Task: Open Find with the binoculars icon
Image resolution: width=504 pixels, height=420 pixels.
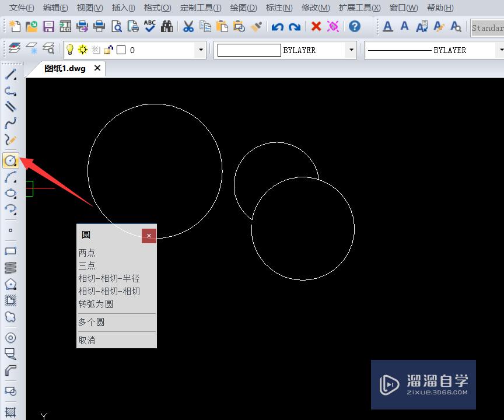Action: click(x=167, y=26)
